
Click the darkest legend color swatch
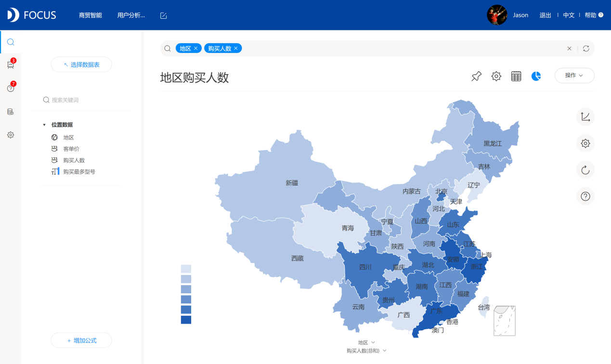click(x=186, y=320)
